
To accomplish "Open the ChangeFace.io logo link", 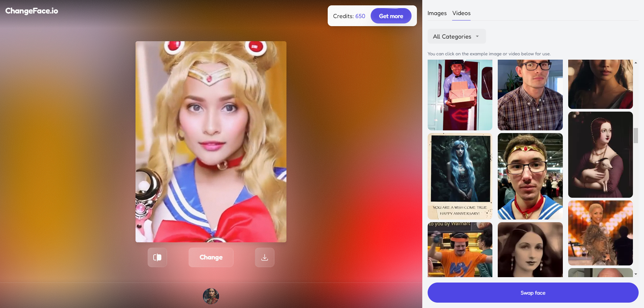I will point(32,11).
